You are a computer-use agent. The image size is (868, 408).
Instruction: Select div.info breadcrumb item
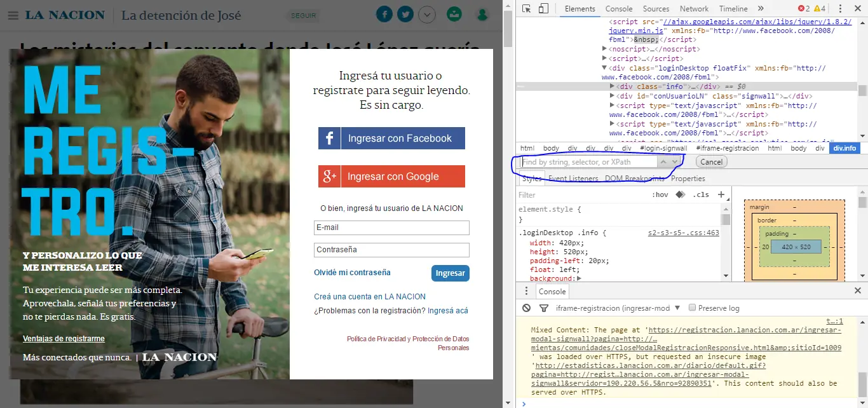[844, 148]
